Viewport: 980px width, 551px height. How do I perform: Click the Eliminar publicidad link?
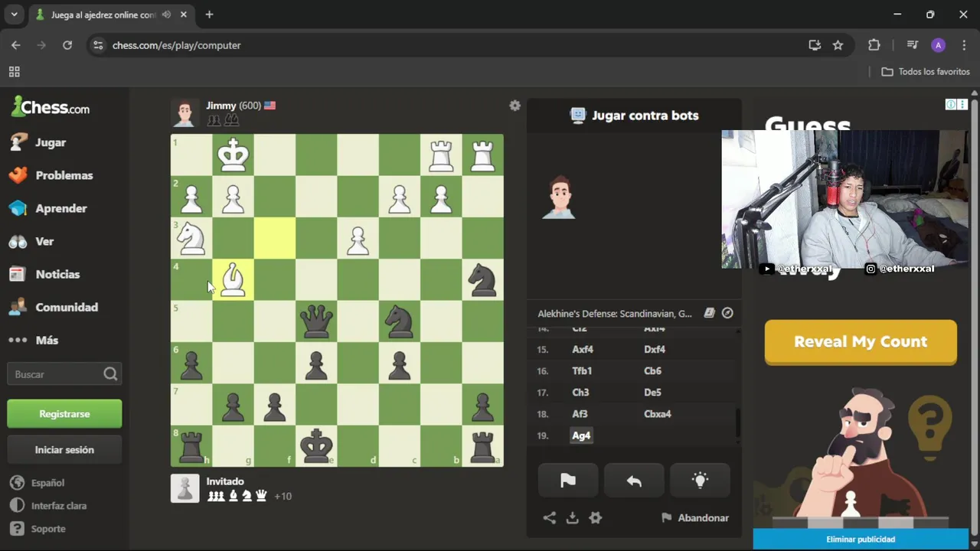(861, 539)
